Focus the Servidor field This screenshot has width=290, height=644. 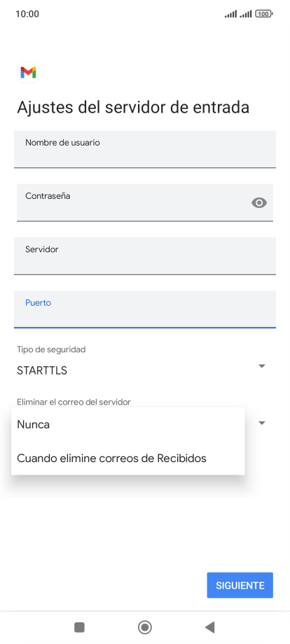coord(144,256)
